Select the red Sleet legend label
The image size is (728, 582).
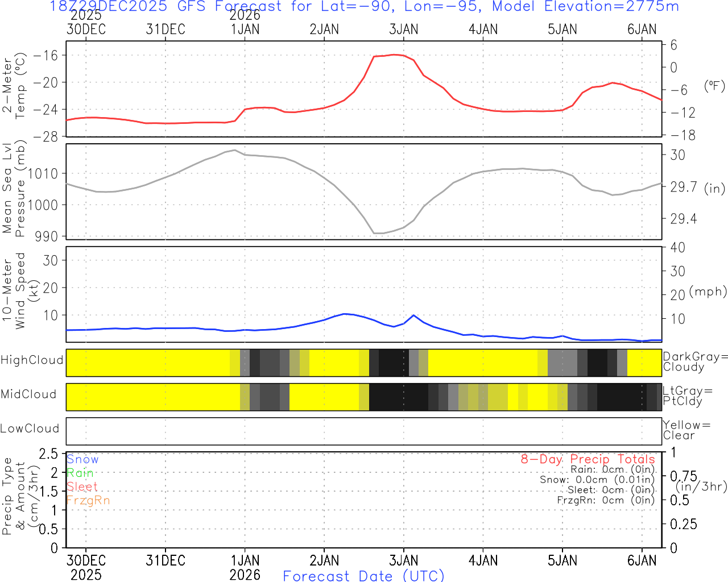tap(82, 487)
